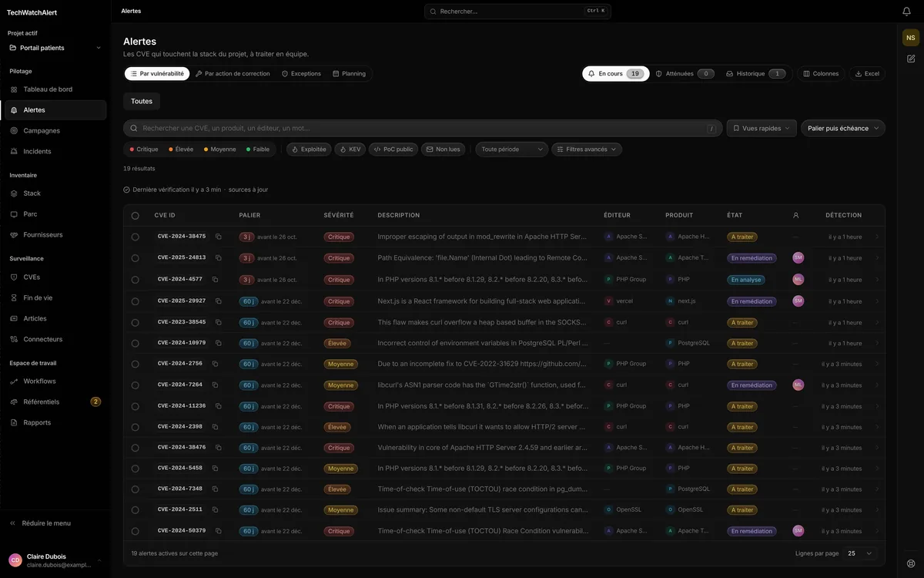Click the assignee avatar on CVE-2024-4577 row
924x578 pixels.
(798, 279)
